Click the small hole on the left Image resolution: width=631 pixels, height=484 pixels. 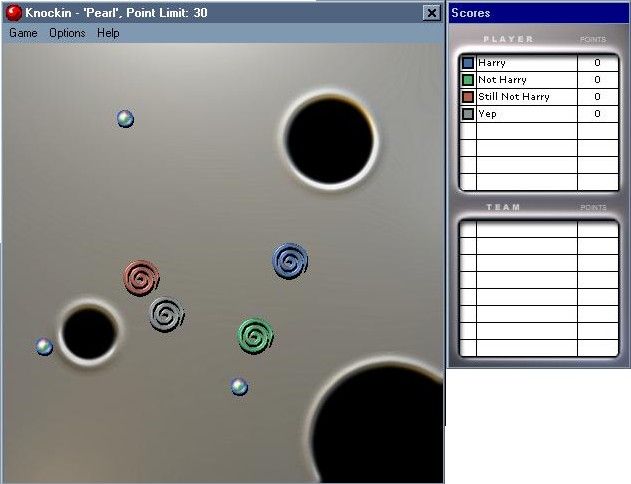tap(89, 333)
